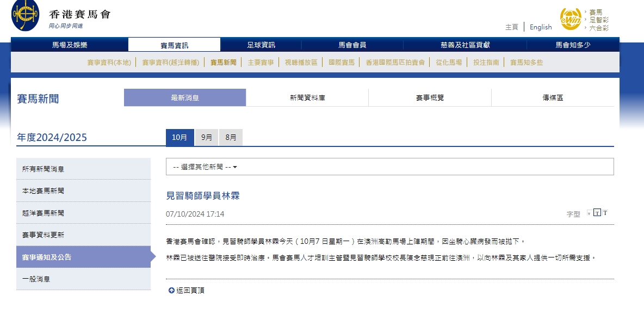Viewport: 644px width, 313px height.
Task: Open the eWin gold horseshoe icon
Action: click(571, 19)
